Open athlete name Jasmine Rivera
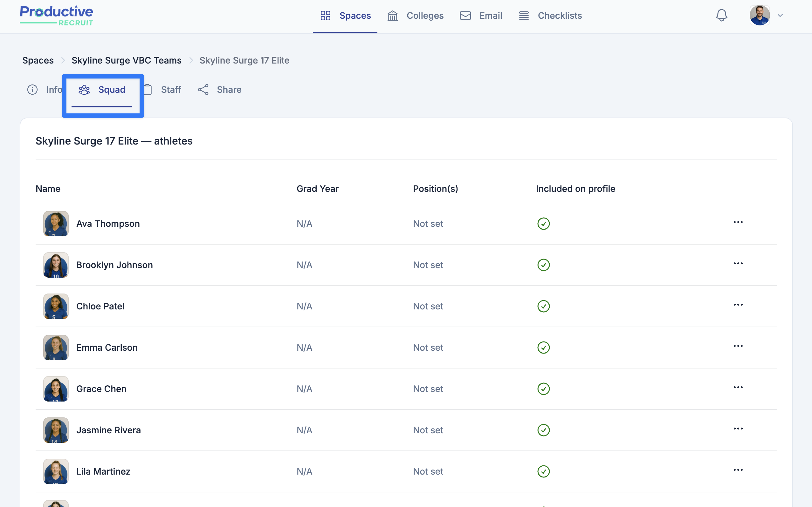812x507 pixels. (108, 430)
